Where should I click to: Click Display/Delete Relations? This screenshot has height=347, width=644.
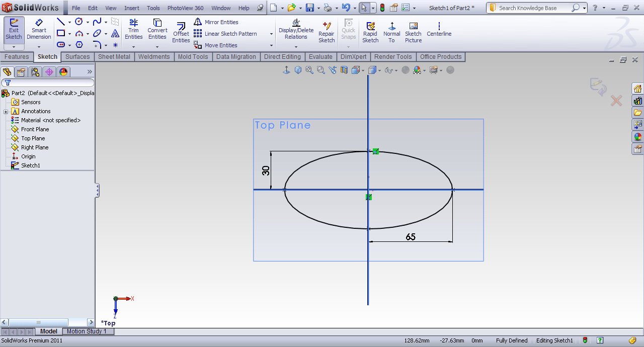296,30
